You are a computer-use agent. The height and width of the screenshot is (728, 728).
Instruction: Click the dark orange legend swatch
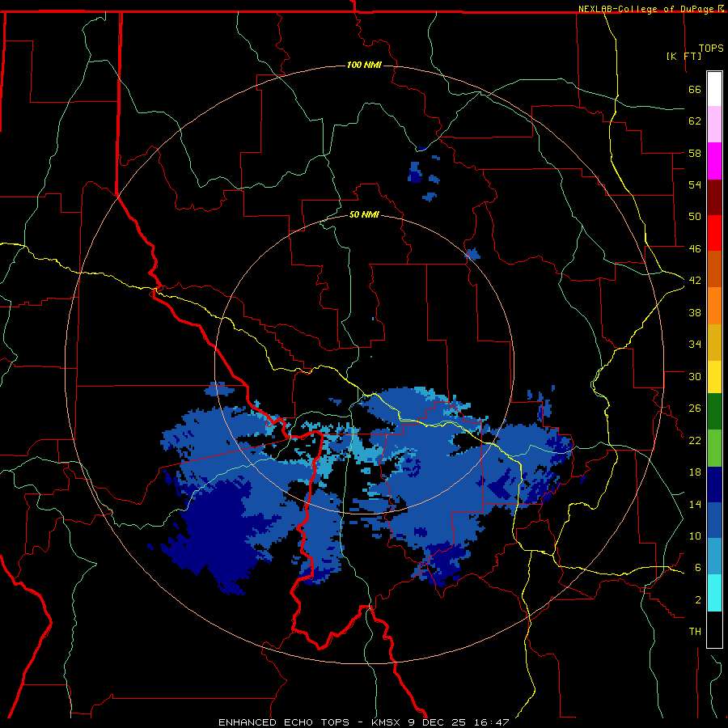714,269
